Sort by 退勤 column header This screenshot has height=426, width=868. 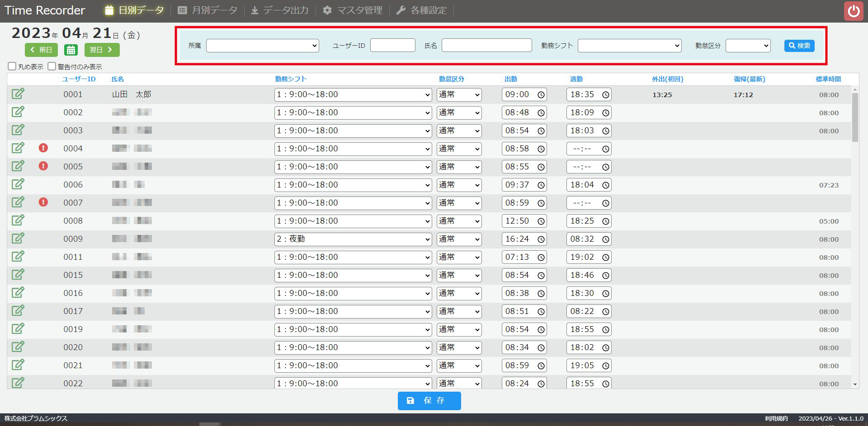[576, 79]
